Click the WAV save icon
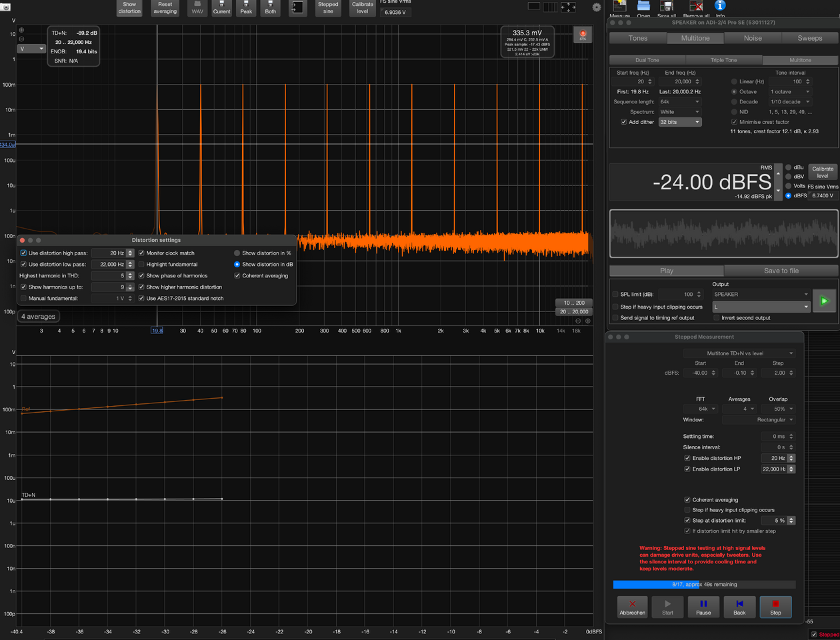This screenshot has width=840, height=640. 197,7
